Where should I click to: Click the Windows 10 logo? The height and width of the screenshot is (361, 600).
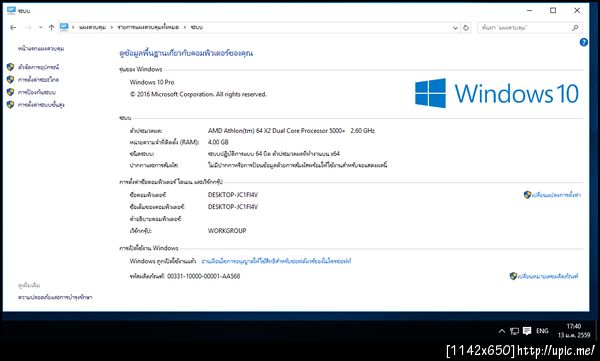click(497, 93)
